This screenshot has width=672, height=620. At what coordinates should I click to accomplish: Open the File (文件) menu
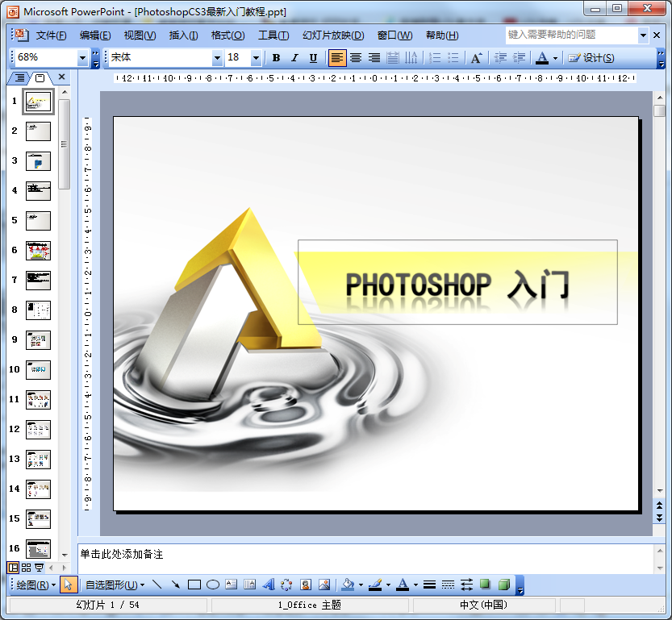(51, 35)
